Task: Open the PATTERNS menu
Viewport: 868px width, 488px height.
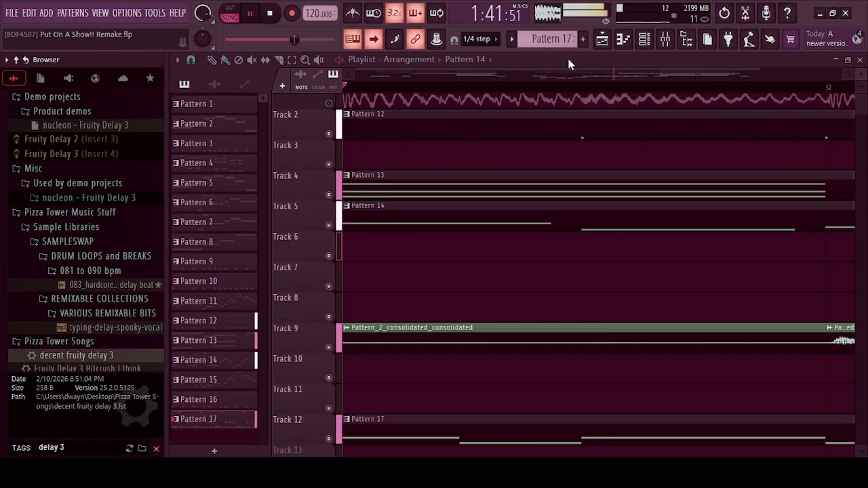Action: pos(73,13)
